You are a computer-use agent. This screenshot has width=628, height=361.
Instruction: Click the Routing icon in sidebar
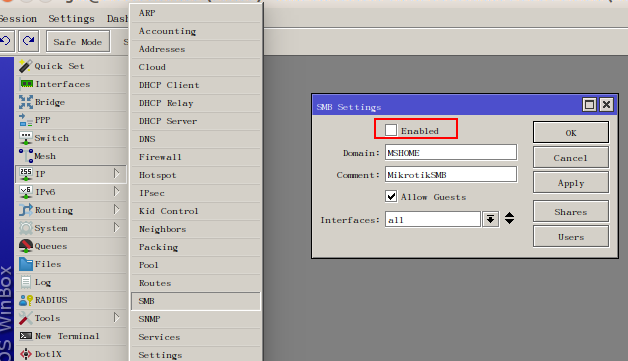26,210
